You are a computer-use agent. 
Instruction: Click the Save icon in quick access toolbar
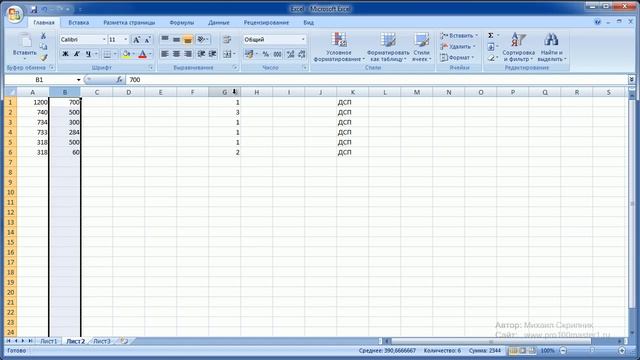pos(34,9)
